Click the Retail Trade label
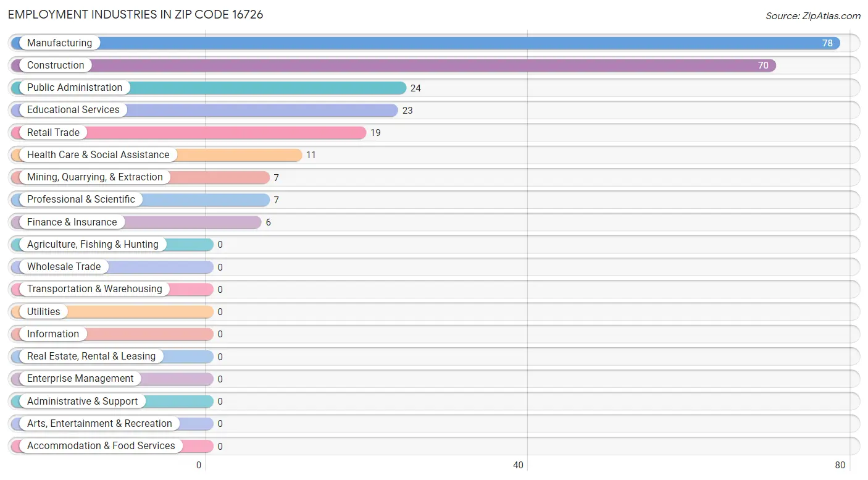The width and height of the screenshot is (868, 480). click(53, 132)
